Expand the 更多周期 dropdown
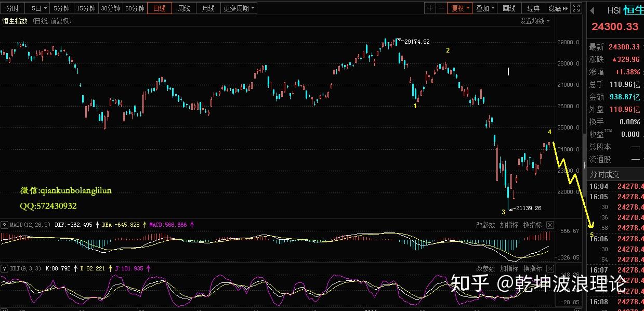The width and height of the screenshot is (644, 311). tap(239, 8)
